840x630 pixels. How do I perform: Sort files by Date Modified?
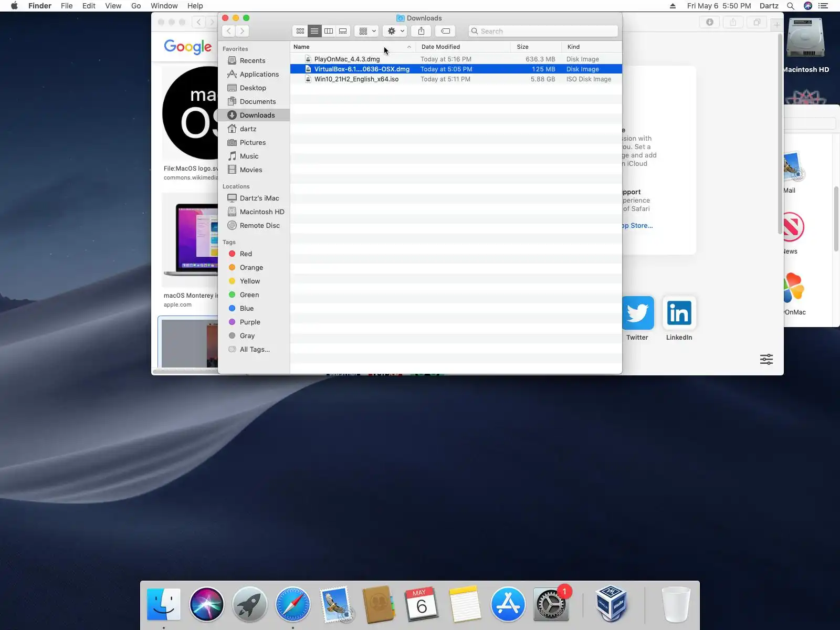[463, 47]
